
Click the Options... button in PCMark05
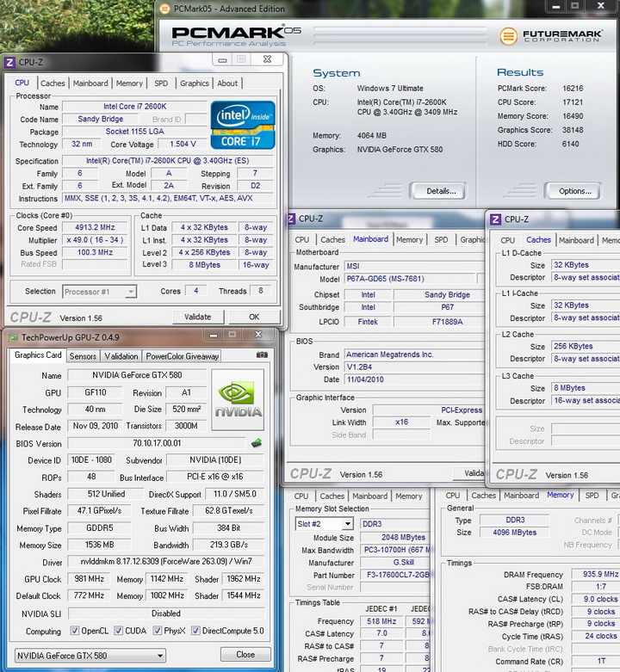click(573, 191)
